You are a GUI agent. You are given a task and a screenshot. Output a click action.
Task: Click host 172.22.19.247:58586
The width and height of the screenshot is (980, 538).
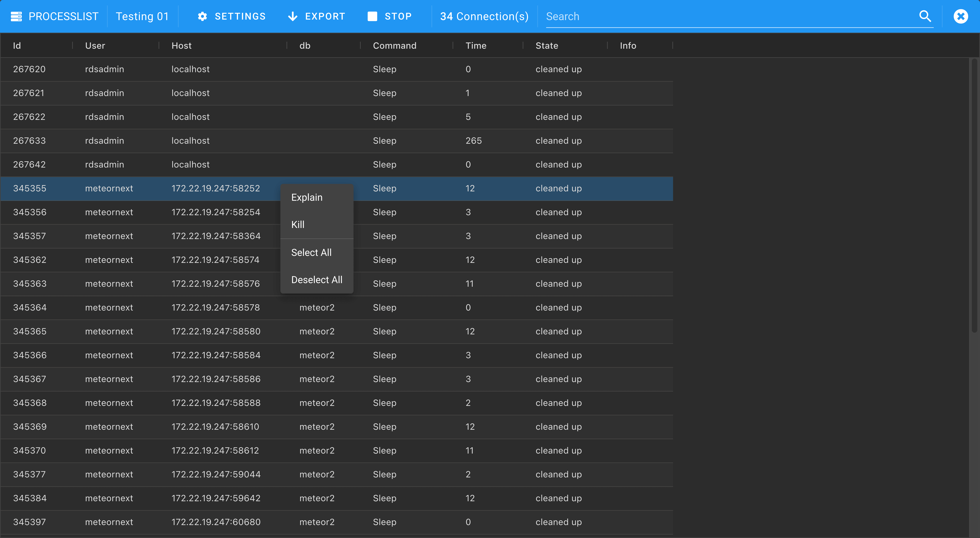(x=216, y=379)
